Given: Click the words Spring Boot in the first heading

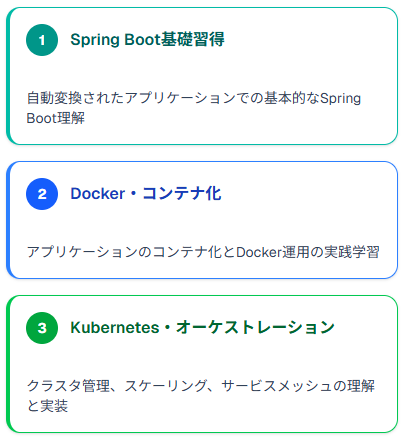Looking at the screenshot, I should pyautogui.click(x=115, y=40).
